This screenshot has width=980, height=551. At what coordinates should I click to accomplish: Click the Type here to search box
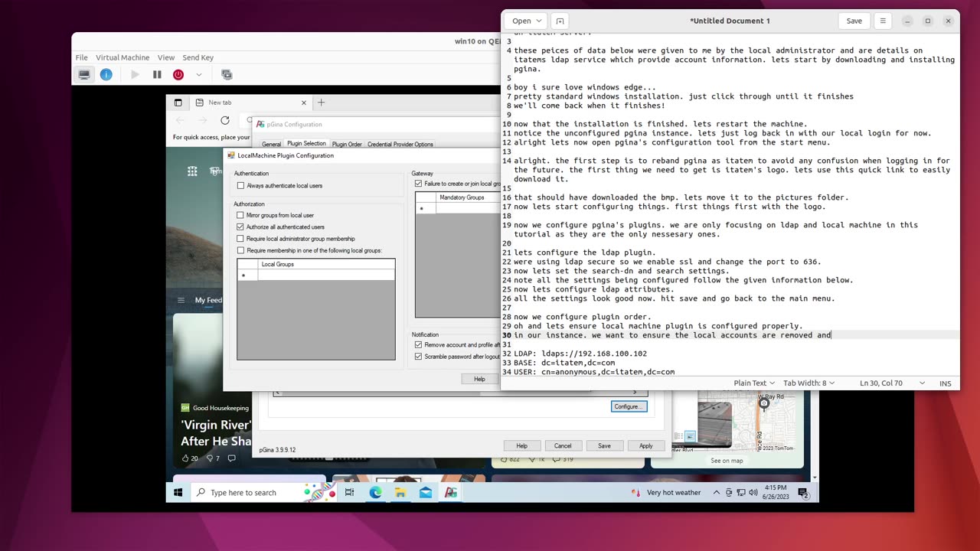[x=265, y=493]
